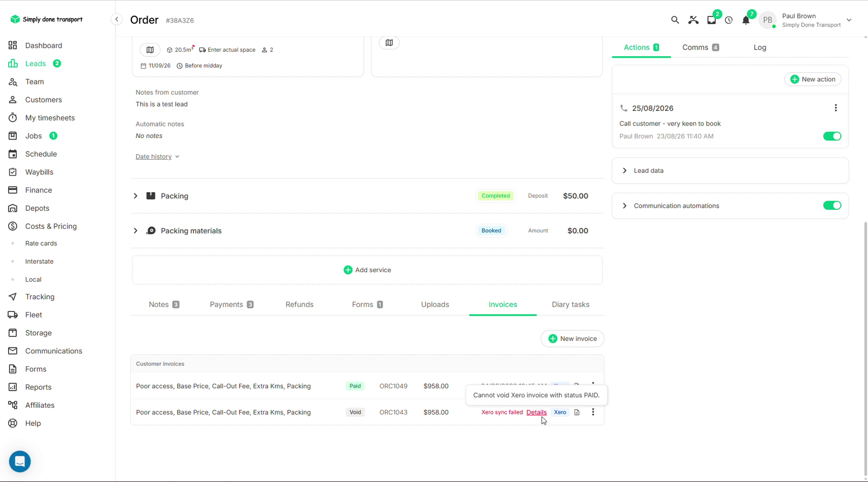This screenshot has height=482, width=868.
Task: Open the three-dot menu for action 25/08/2026
Action: (836, 108)
